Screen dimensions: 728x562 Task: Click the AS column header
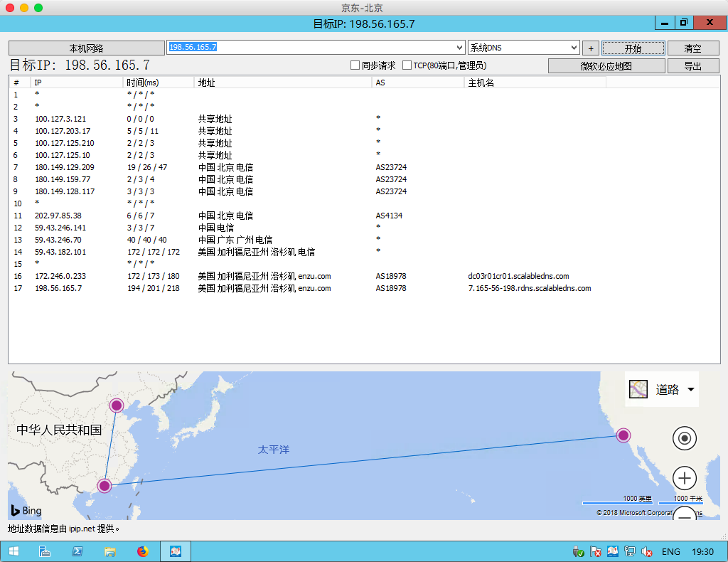pyautogui.click(x=418, y=83)
